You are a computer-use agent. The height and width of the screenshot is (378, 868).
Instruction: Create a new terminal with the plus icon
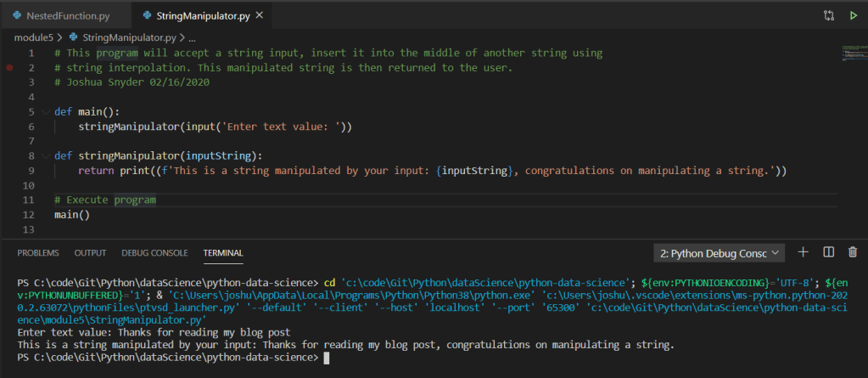pyautogui.click(x=803, y=252)
